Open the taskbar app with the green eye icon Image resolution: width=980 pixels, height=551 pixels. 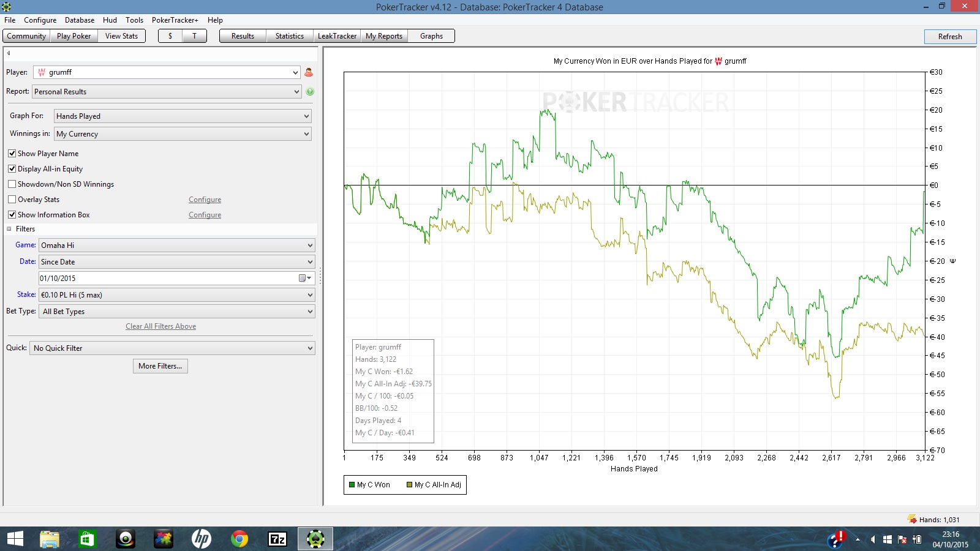coord(126,539)
